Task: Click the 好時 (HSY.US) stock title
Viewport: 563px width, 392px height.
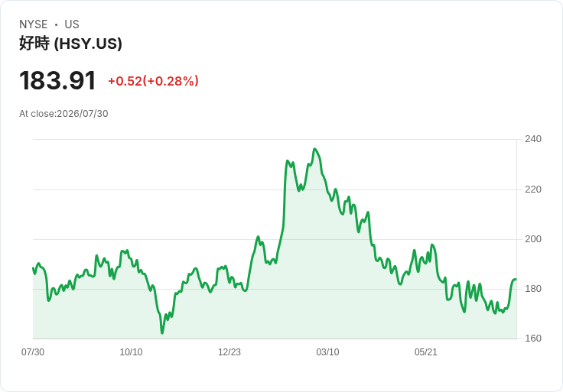Action: point(70,44)
